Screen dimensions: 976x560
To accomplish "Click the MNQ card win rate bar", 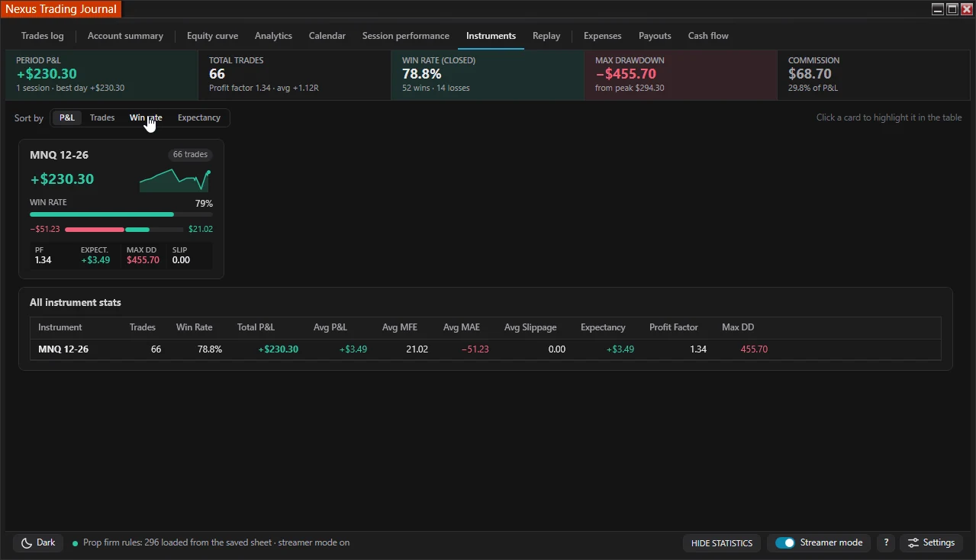I will 121,214.
